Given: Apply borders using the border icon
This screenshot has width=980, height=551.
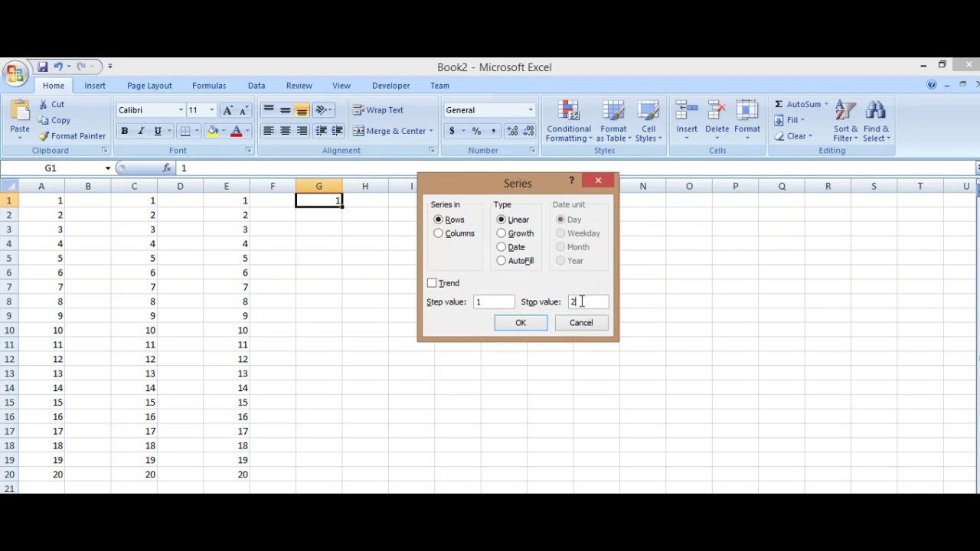Looking at the screenshot, I should 185,132.
